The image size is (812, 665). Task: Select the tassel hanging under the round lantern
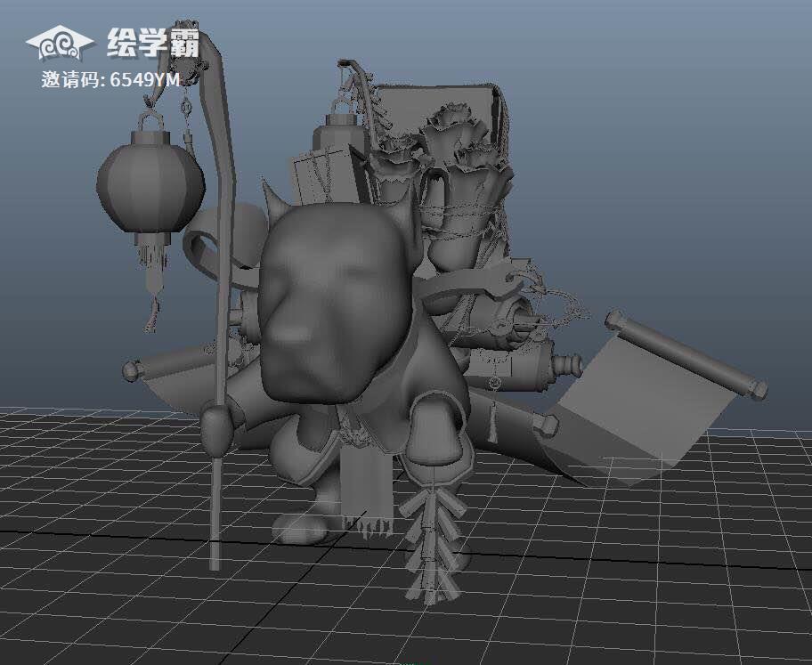(x=151, y=282)
